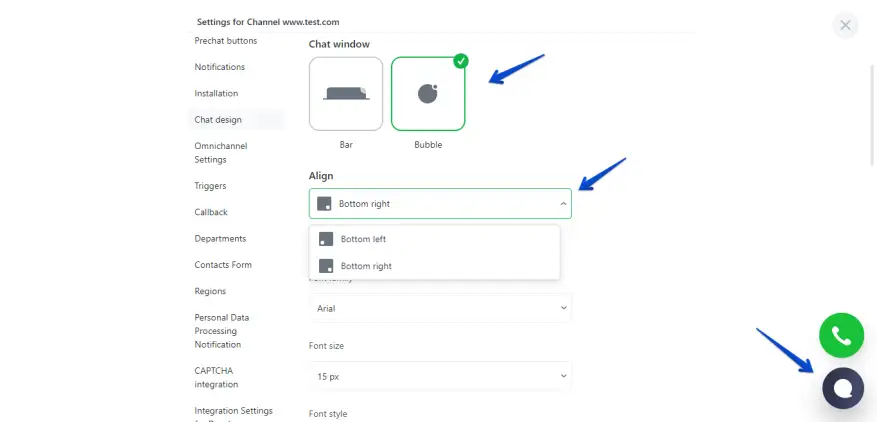
Task: Collapse the Align dropdown
Action: [x=563, y=204]
